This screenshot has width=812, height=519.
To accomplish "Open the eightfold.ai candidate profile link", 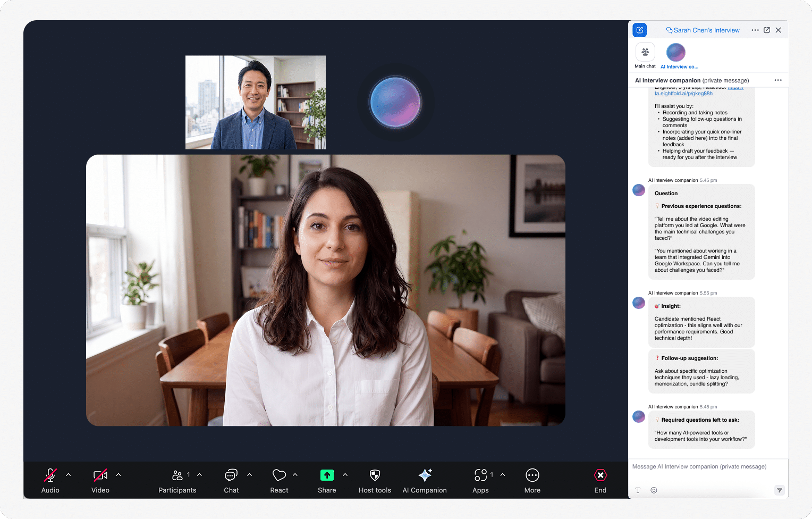I will (685, 93).
